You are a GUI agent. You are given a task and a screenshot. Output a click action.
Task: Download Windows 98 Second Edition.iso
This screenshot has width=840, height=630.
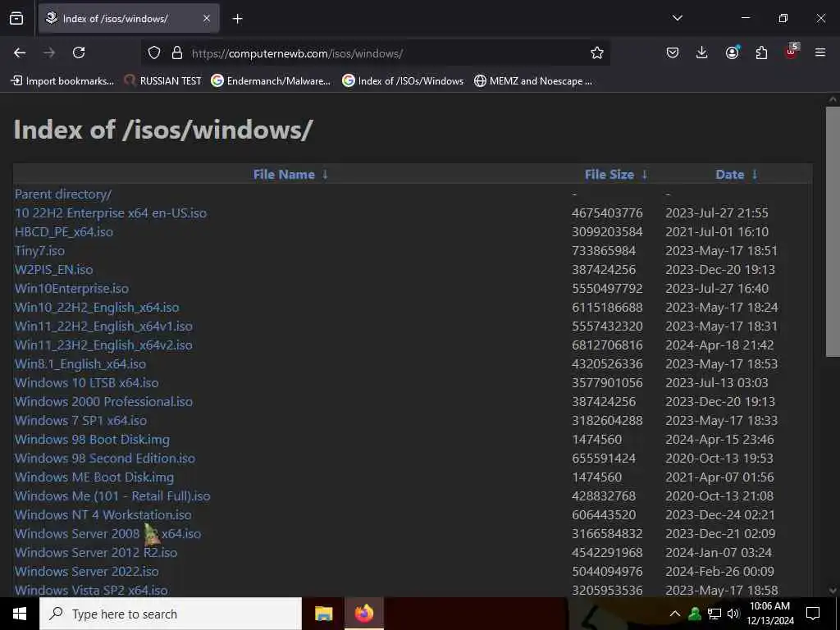105,458
